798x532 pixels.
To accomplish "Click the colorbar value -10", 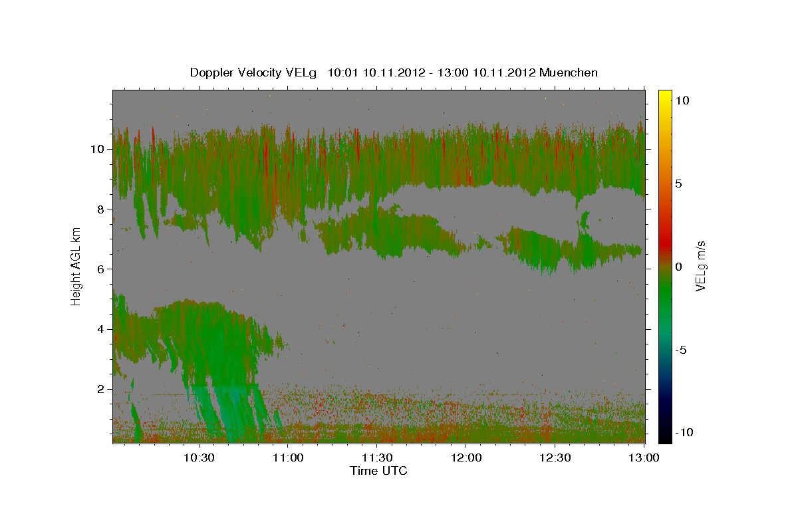I will coord(684,432).
